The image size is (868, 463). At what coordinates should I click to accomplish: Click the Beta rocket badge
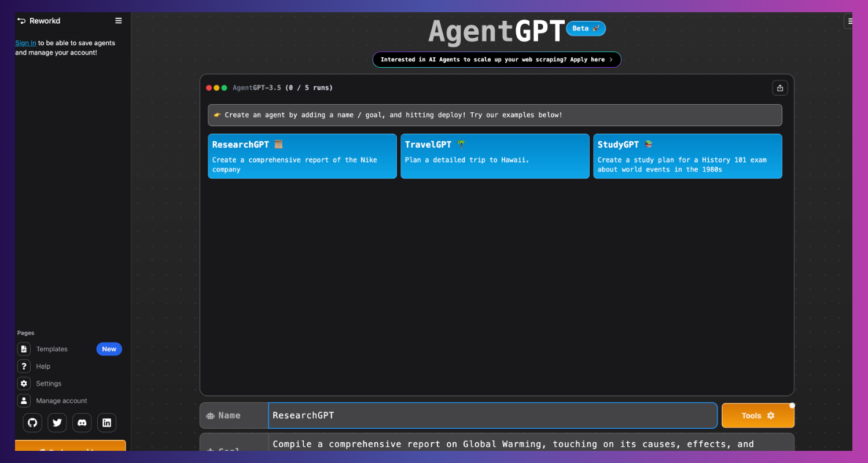pos(586,28)
